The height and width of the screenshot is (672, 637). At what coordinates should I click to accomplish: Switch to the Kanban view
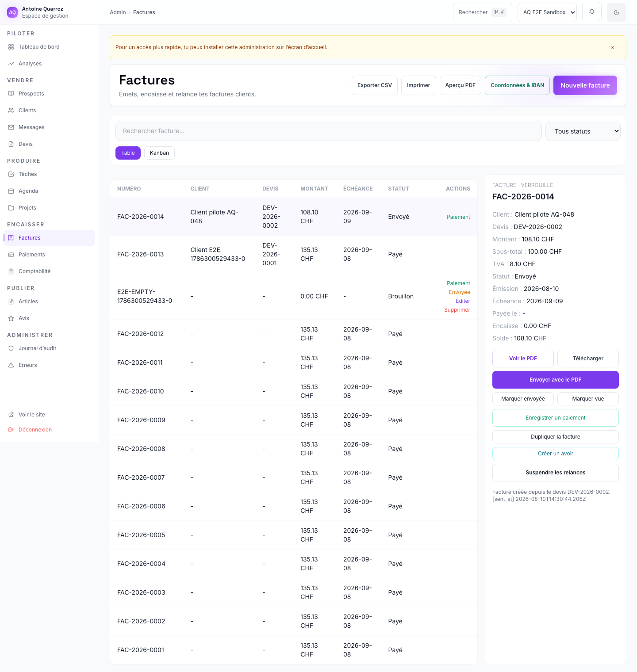159,153
